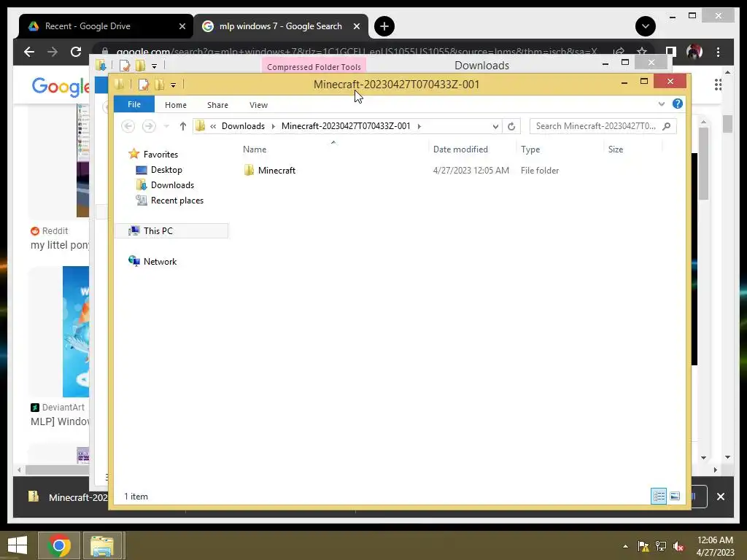Close Chrome downloads bar

point(720,497)
